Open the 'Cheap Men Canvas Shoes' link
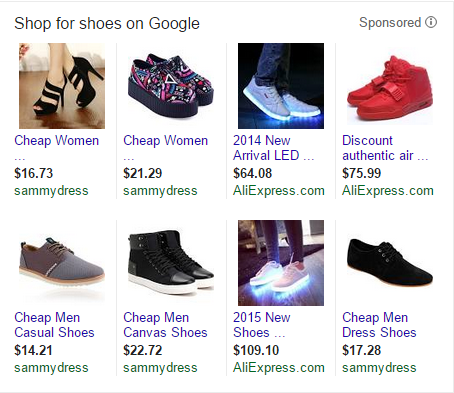 point(165,325)
